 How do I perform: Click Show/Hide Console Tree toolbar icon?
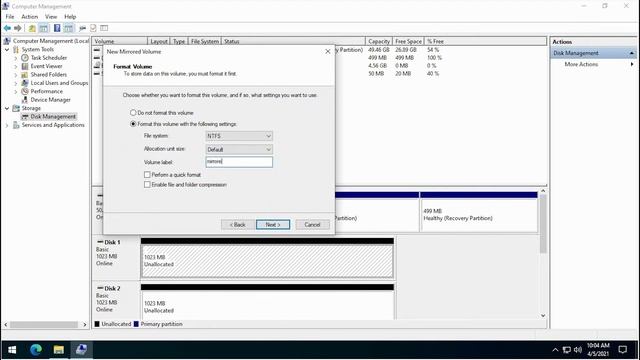coord(43,28)
